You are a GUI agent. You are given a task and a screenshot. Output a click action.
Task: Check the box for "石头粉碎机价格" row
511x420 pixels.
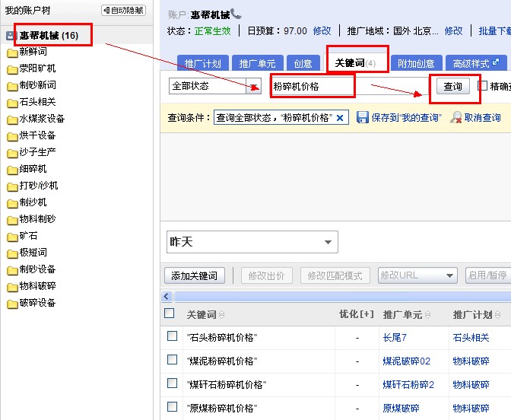(x=172, y=336)
